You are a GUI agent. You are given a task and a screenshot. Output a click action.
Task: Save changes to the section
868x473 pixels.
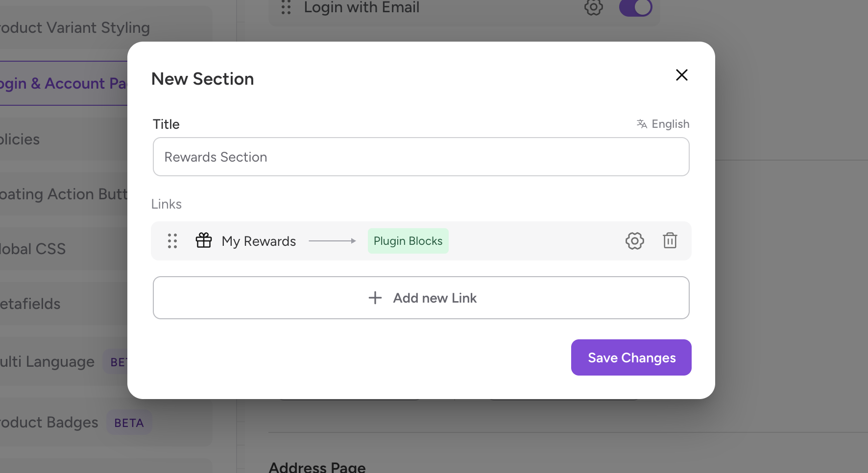pyautogui.click(x=631, y=357)
